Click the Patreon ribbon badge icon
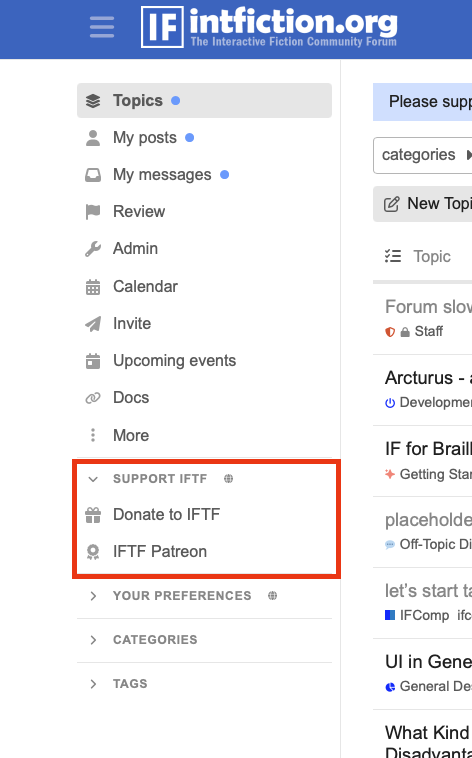This screenshot has width=472, height=758. coord(93,552)
